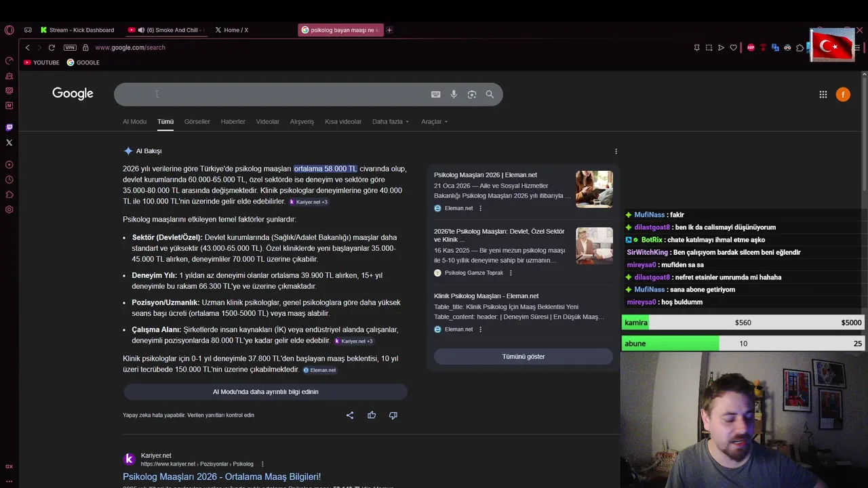Open options for Psikolog Gamze Toprak source

point(511,273)
